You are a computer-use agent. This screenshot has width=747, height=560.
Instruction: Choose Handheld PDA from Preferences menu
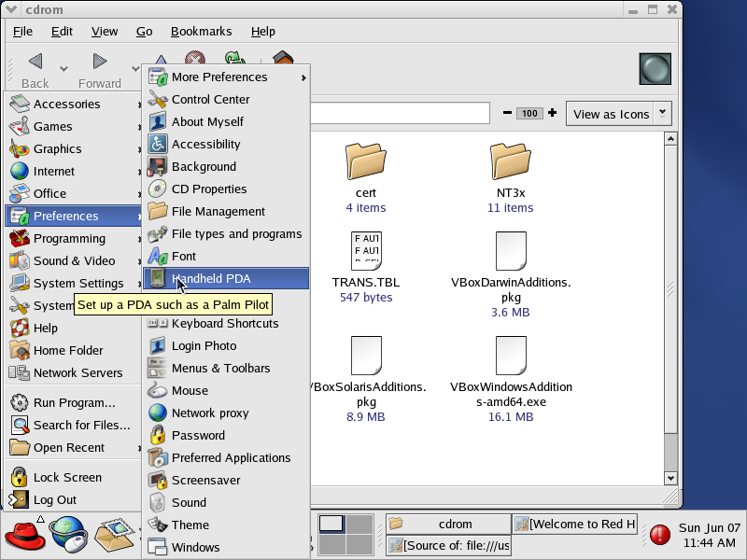pos(226,278)
